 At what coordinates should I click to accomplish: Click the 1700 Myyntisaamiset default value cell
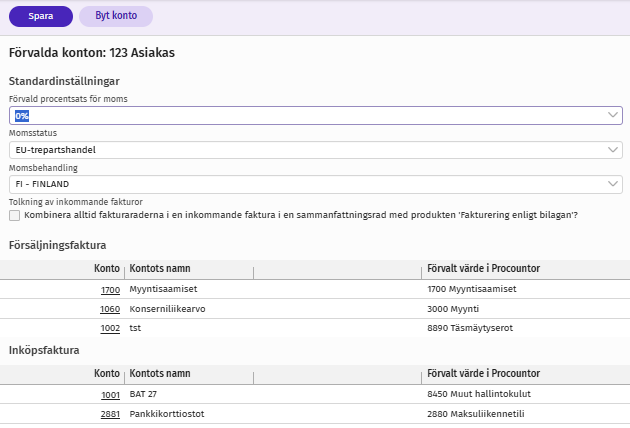pos(472,289)
